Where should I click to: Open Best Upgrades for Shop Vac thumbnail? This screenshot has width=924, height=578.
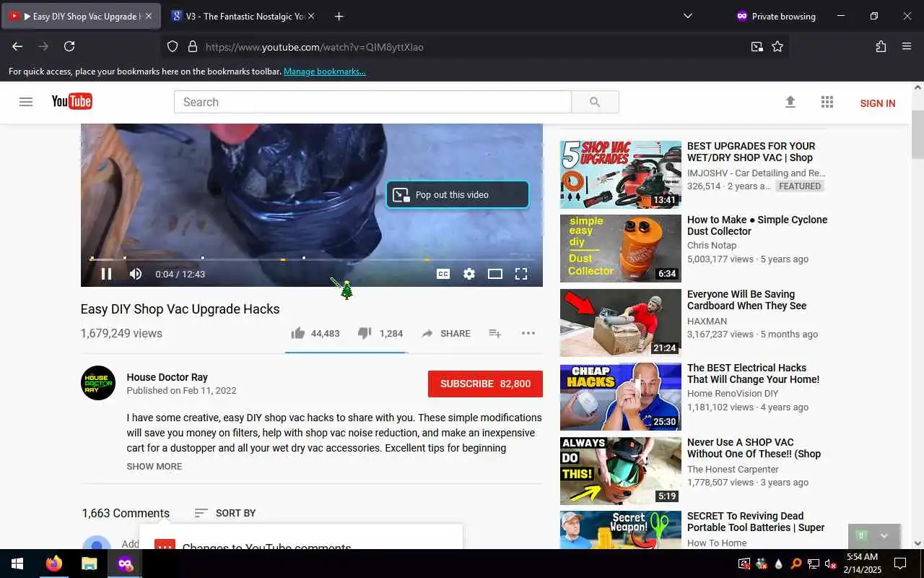pyautogui.click(x=621, y=175)
